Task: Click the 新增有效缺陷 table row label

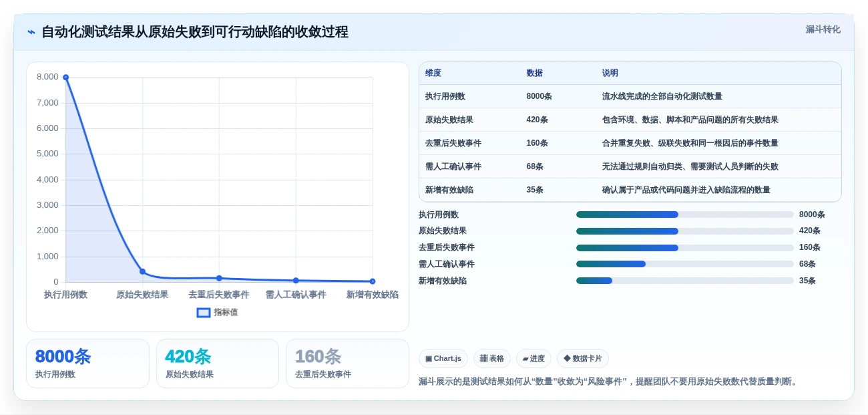Action: click(x=449, y=190)
